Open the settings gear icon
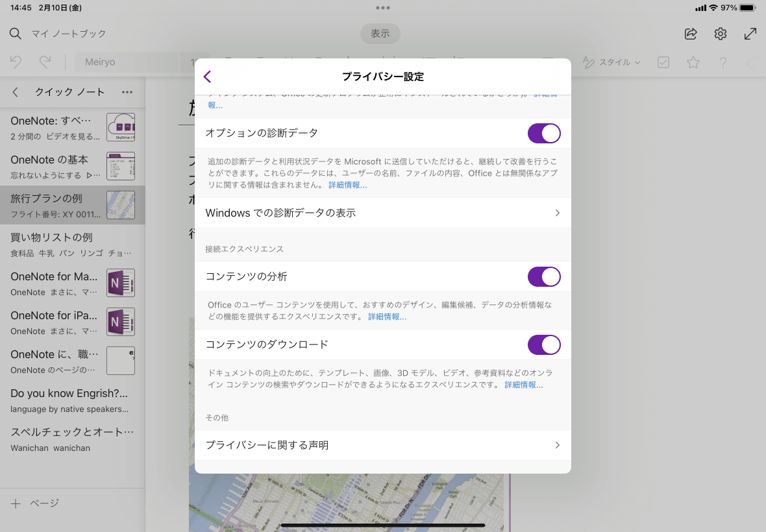 721,34
